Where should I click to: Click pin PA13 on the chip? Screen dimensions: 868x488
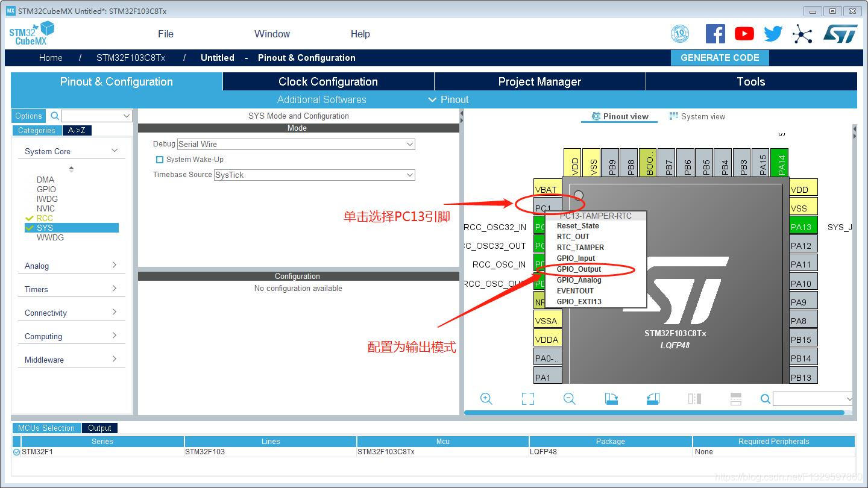click(804, 227)
